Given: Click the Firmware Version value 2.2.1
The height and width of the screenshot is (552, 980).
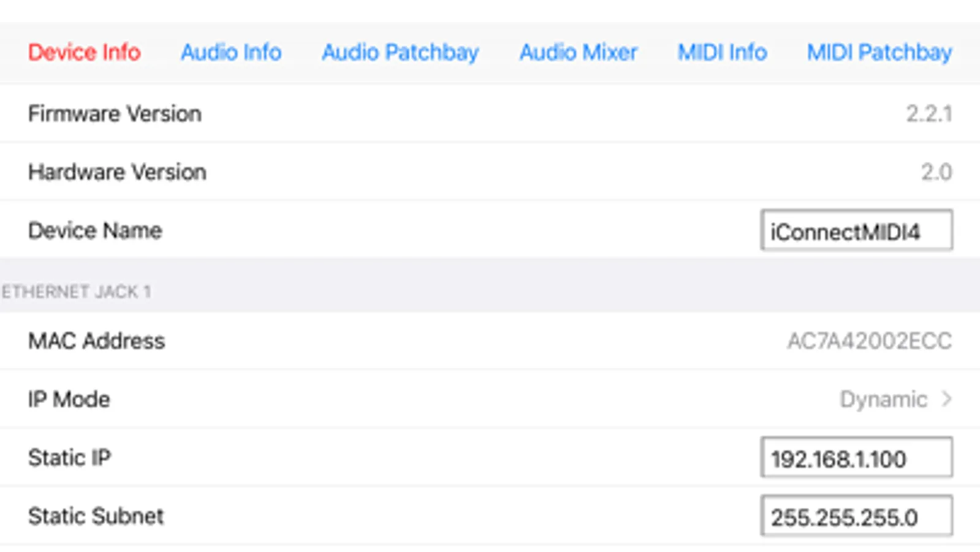Looking at the screenshot, I should (929, 113).
